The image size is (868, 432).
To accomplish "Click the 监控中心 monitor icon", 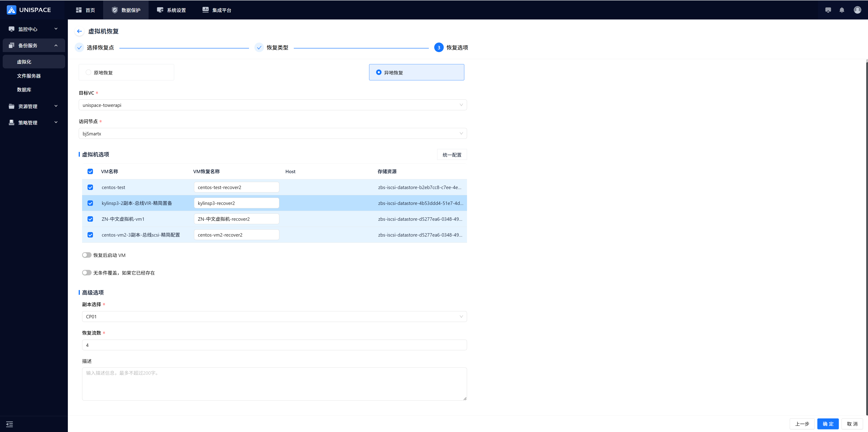I will point(12,29).
